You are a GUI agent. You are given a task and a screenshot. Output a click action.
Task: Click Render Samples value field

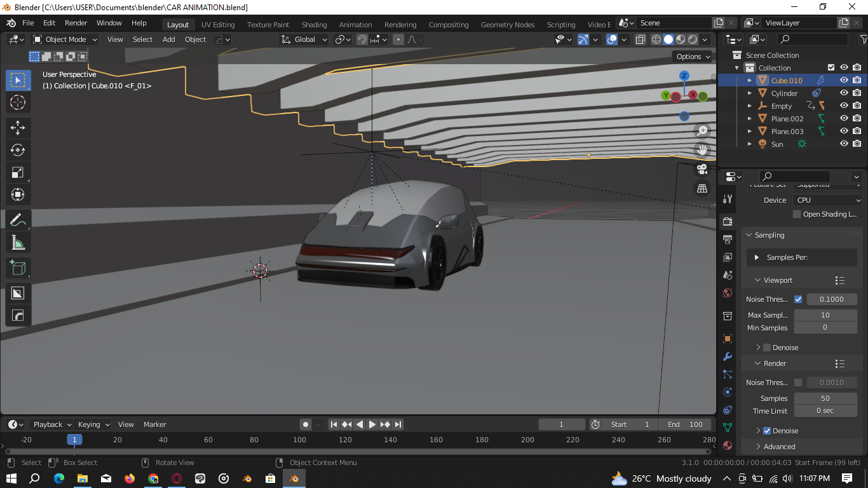point(825,398)
